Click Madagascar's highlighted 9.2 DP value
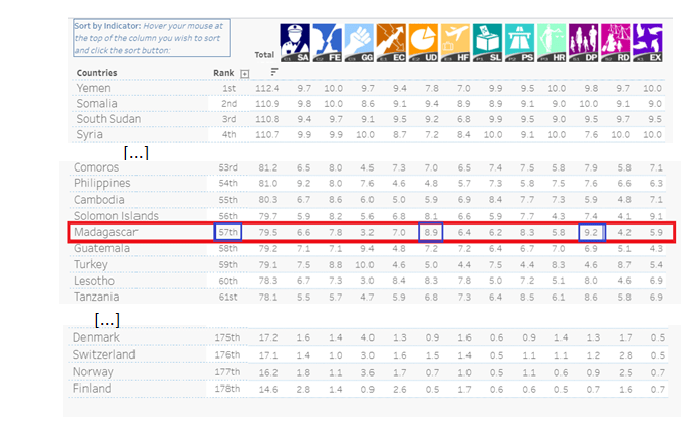The image size is (700, 424). click(x=590, y=232)
